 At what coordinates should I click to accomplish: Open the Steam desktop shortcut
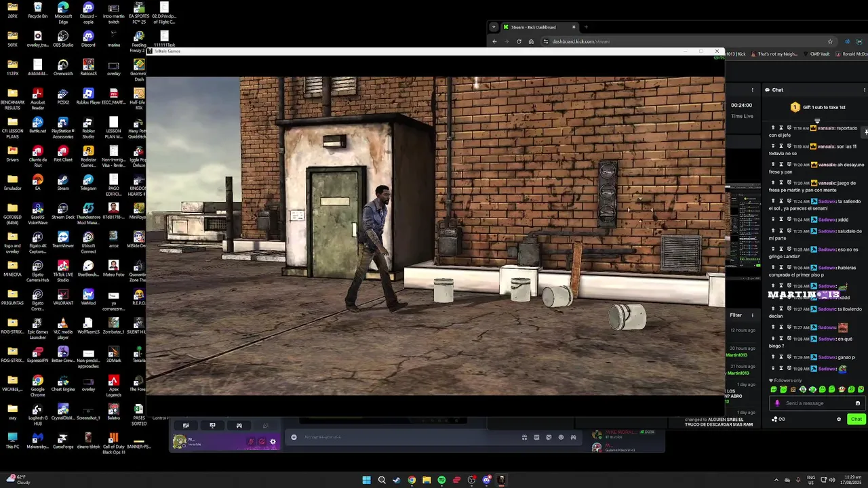tap(63, 182)
